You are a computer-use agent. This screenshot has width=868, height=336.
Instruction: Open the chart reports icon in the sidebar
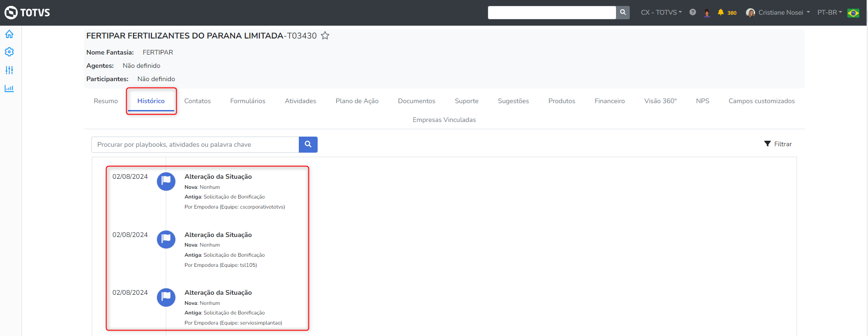coord(9,88)
